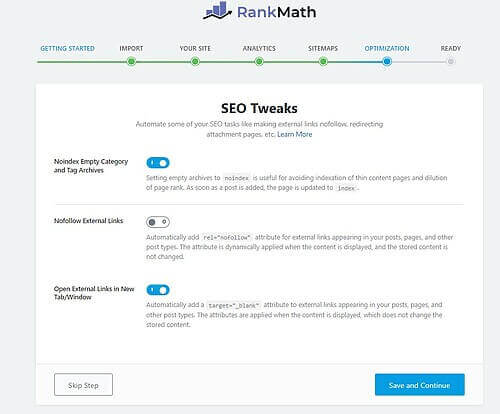This screenshot has width=500, height=414.
Task: Go to the Getting Started step label
Action: [x=67, y=48]
